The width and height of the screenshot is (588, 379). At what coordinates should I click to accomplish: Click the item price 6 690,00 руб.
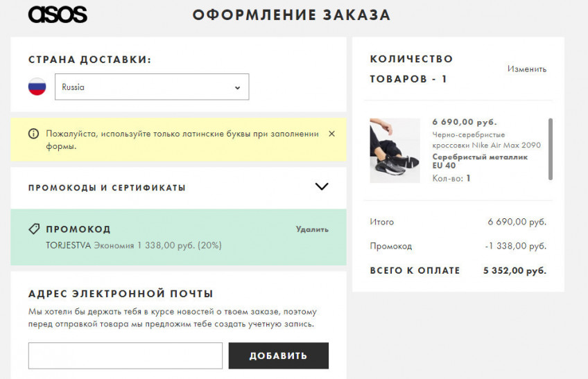465,122
